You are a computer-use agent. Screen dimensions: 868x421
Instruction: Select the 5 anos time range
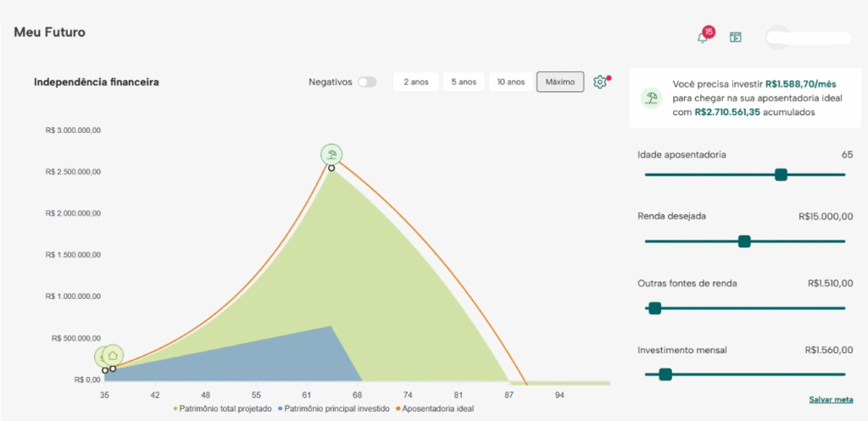point(463,82)
